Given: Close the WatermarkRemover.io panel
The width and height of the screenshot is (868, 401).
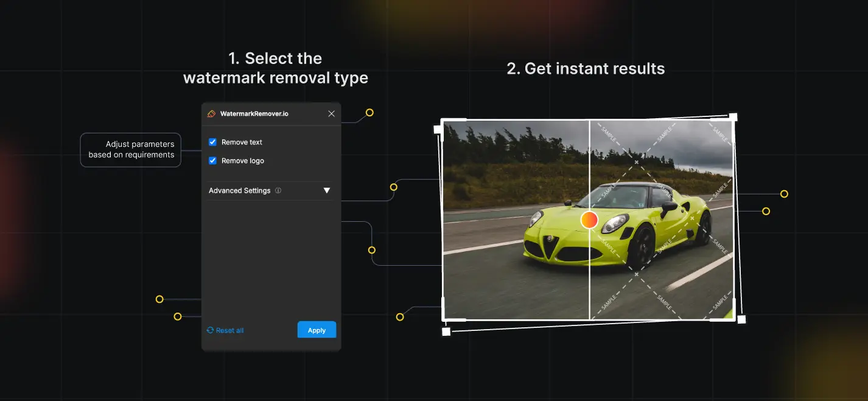Looking at the screenshot, I should coord(331,113).
